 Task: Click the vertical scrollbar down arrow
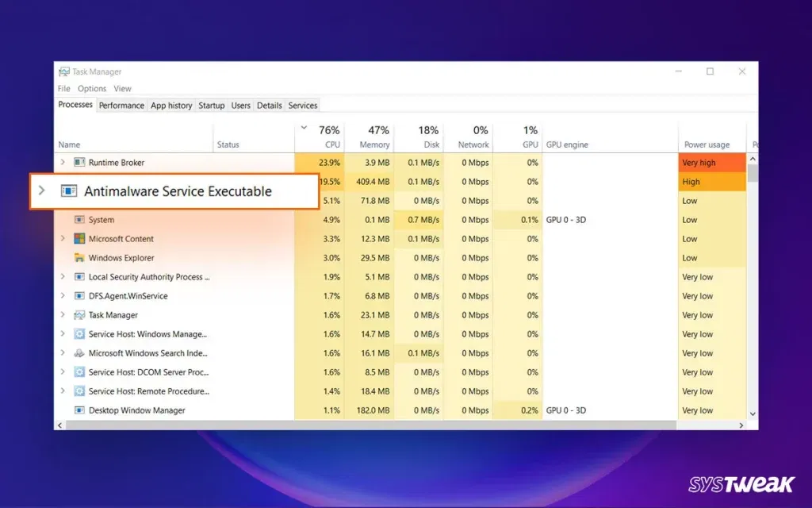tap(752, 414)
